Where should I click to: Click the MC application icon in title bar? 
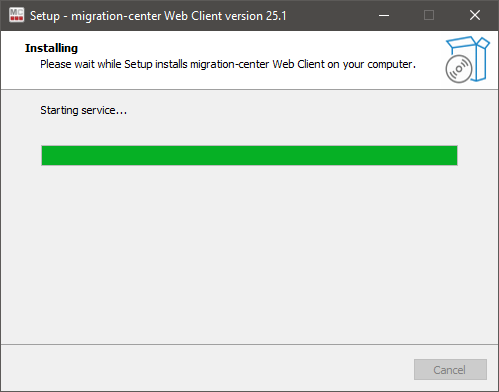tap(16, 15)
